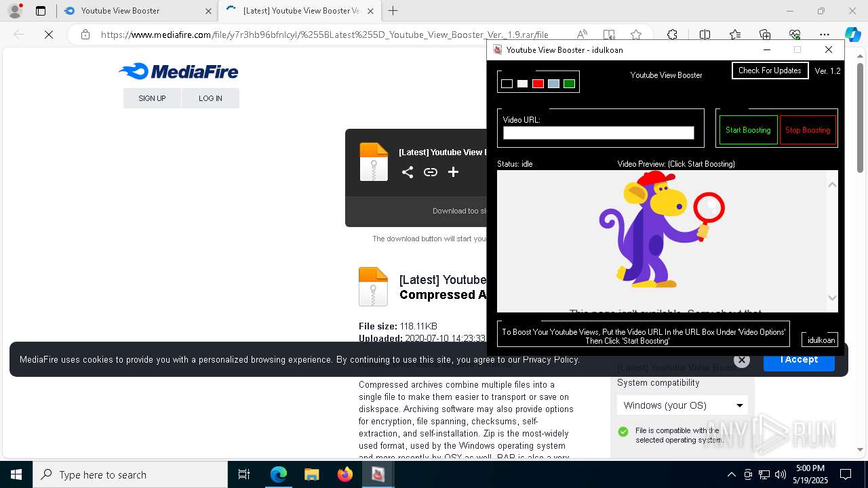
Task: Open a new browser tab
Action: click(393, 11)
